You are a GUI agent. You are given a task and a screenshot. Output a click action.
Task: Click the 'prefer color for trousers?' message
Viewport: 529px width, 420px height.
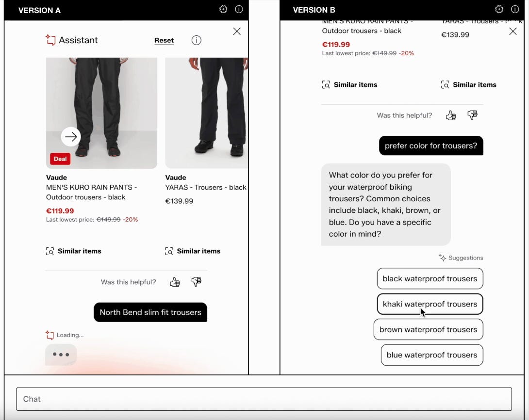tap(431, 145)
